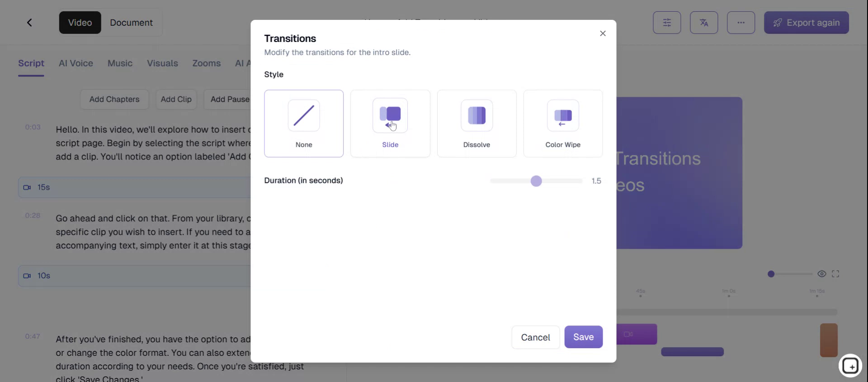Click the 0:47 timestamp

click(x=33, y=336)
